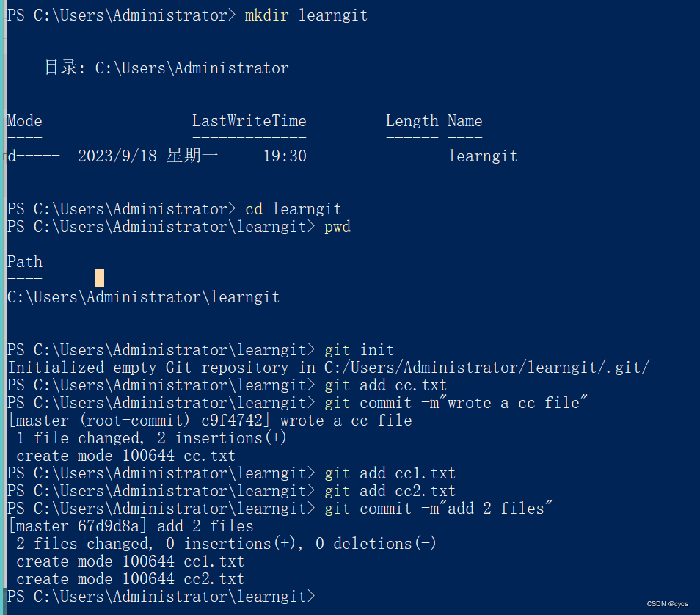Click the "create mode 100644 cc2.txt" line
This screenshot has width=700, height=615.
coord(130,579)
